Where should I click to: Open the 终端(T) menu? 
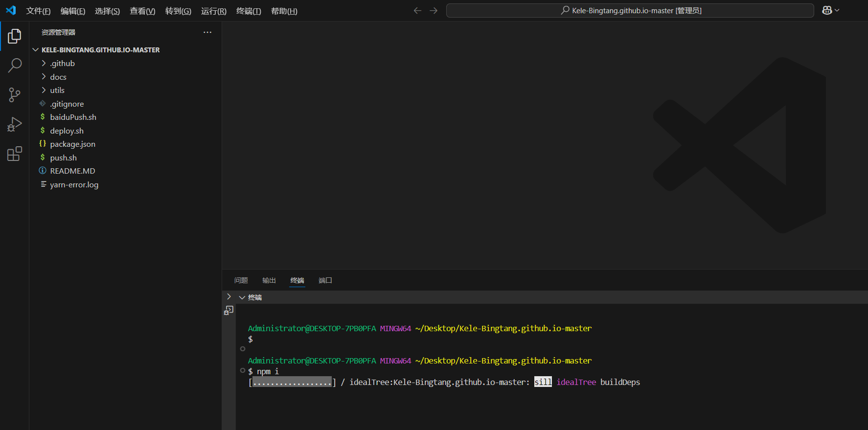tap(249, 11)
